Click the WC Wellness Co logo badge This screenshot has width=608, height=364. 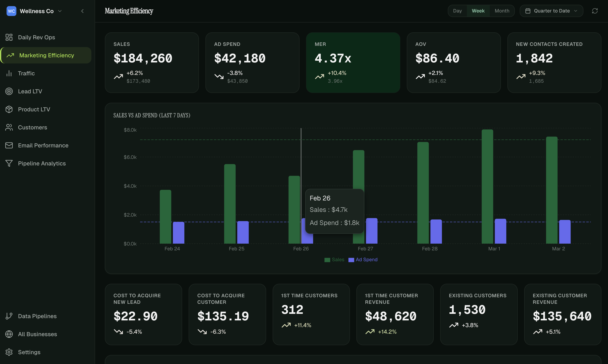(11, 11)
